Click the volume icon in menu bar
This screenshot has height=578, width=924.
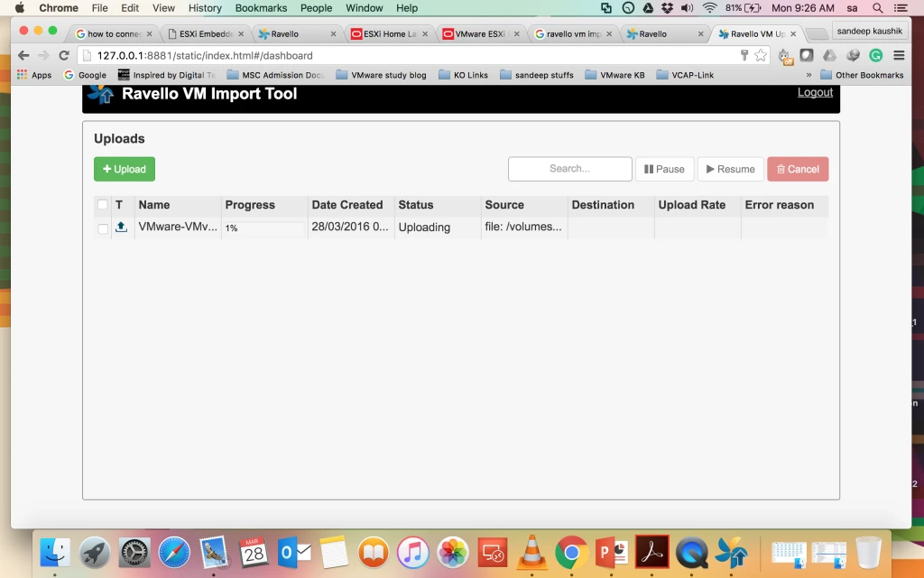click(x=687, y=7)
